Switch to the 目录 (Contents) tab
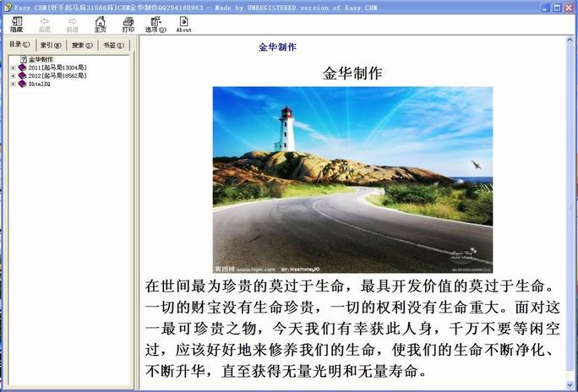This screenshot has width=578, height=392. [19, 45]
